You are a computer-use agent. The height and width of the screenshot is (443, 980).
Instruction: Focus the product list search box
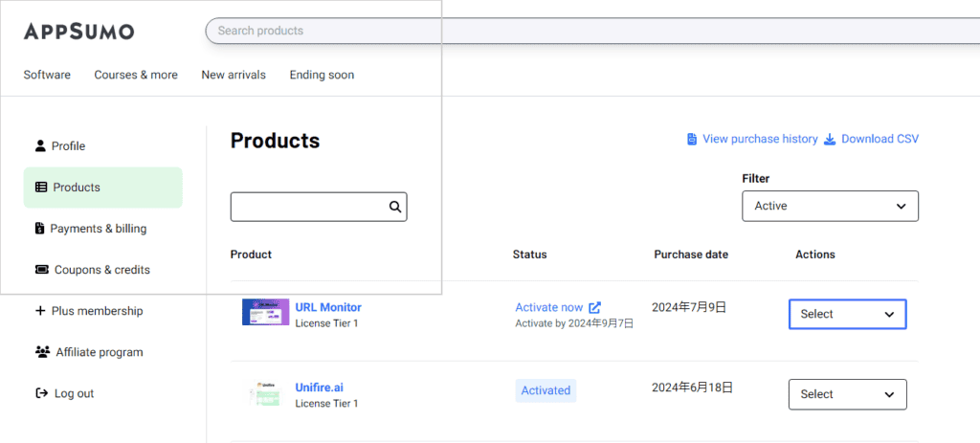pos(319,207)
